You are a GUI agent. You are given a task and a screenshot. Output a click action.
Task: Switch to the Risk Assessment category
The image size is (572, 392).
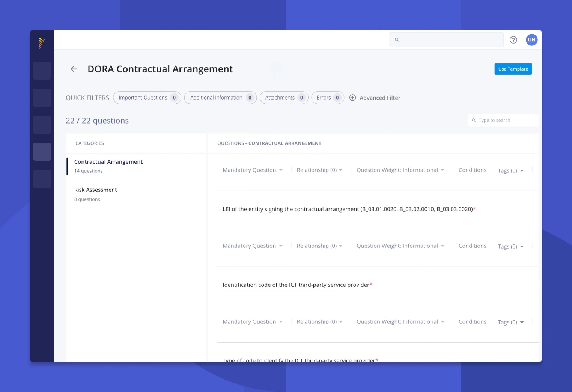pyautogui.click(x=95, y=190)
